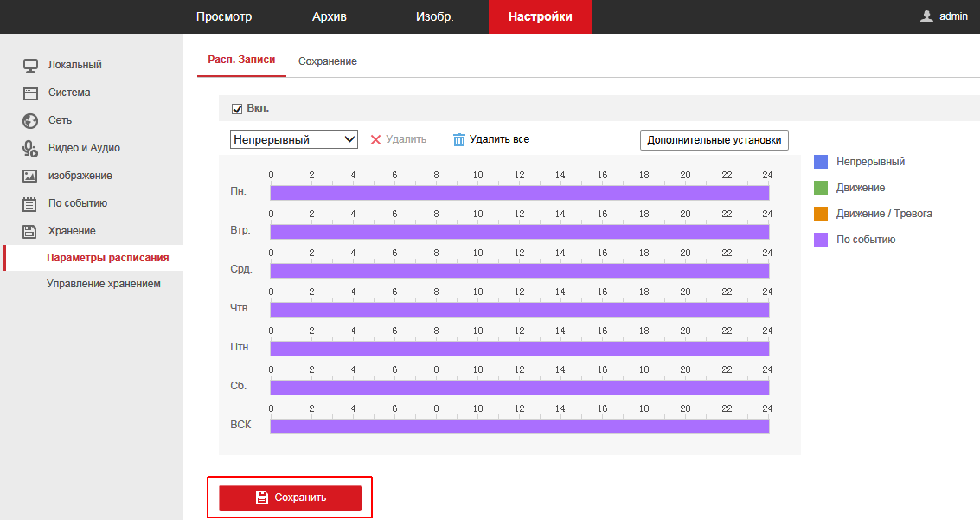Click the Сохранить save button
This screenshot has width=980, height=520.
290,498
